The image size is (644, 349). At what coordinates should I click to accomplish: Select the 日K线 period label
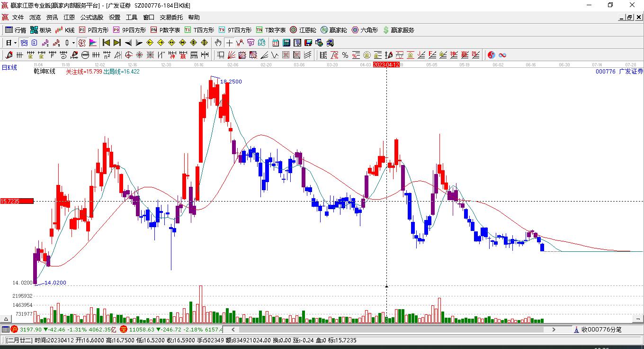click(9, 67)
